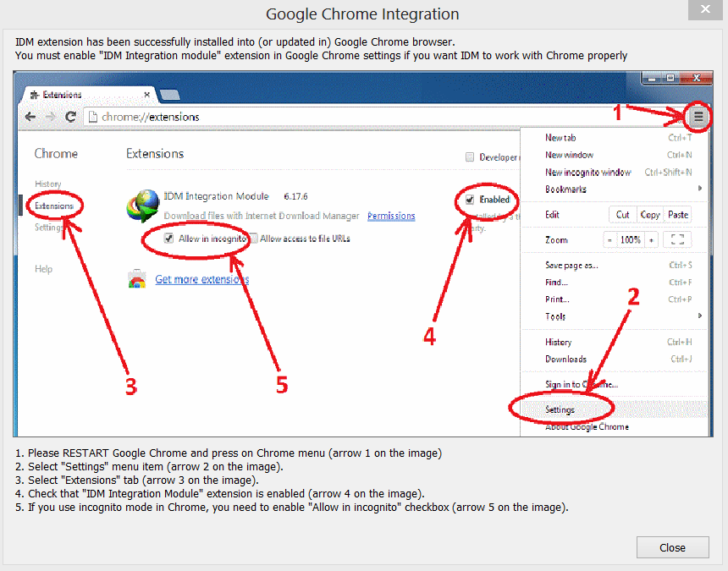This screenshot has height=571, width=728.
Task: Toggle Allow in incognito checkbox
Action: 168,239
